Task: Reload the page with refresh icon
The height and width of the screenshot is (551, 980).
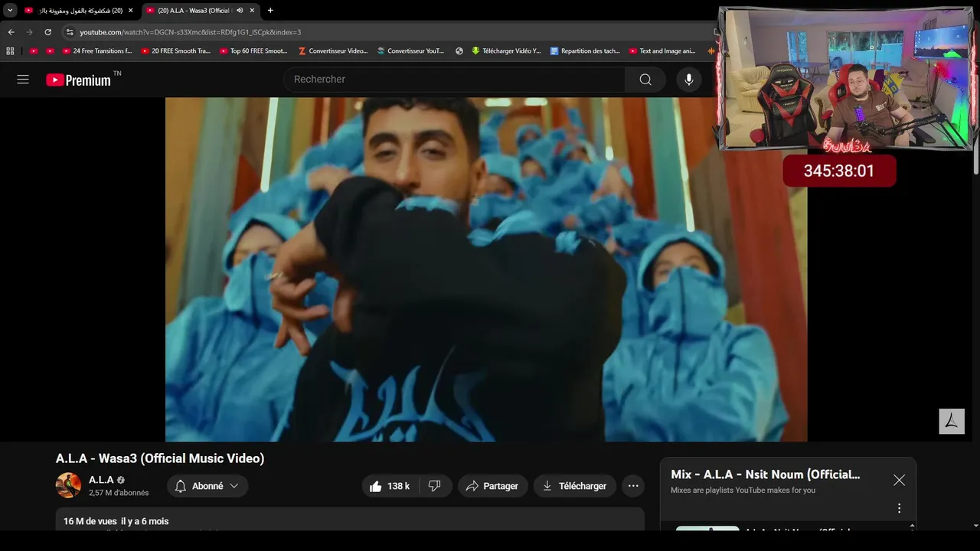Action: tap(47, 32)
